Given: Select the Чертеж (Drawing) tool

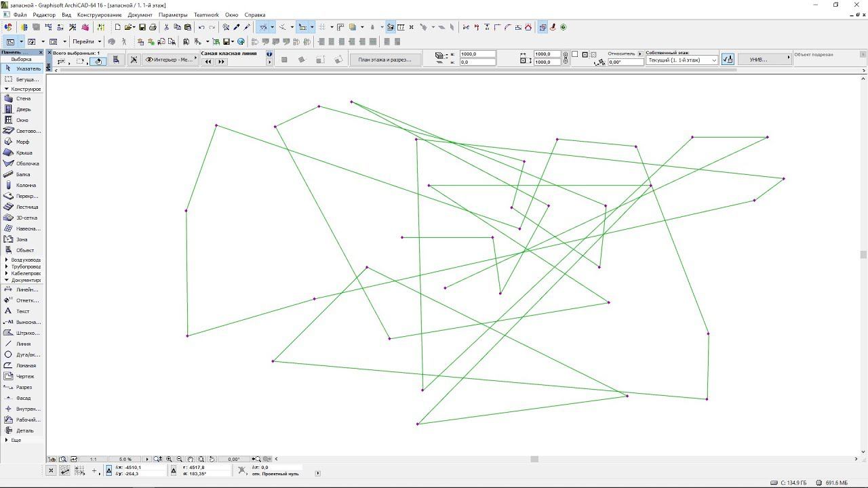Looking at the screenshot, I should tap(22, 376).
